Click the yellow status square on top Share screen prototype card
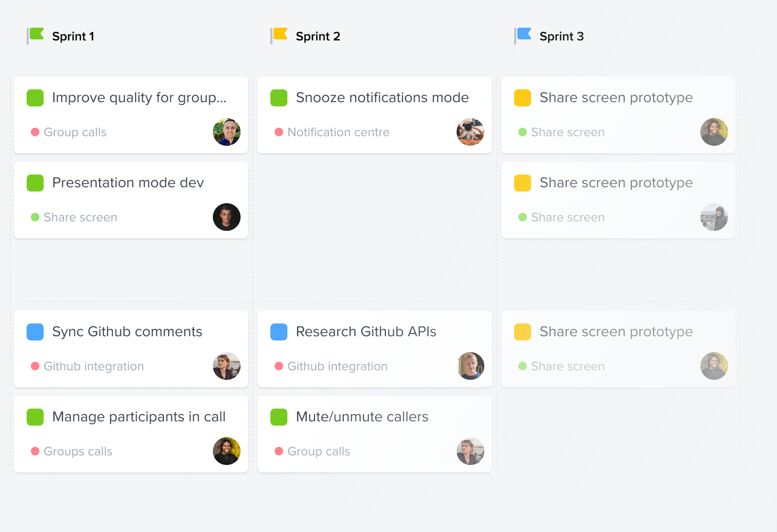777x532 pixels. click(522, 97)
